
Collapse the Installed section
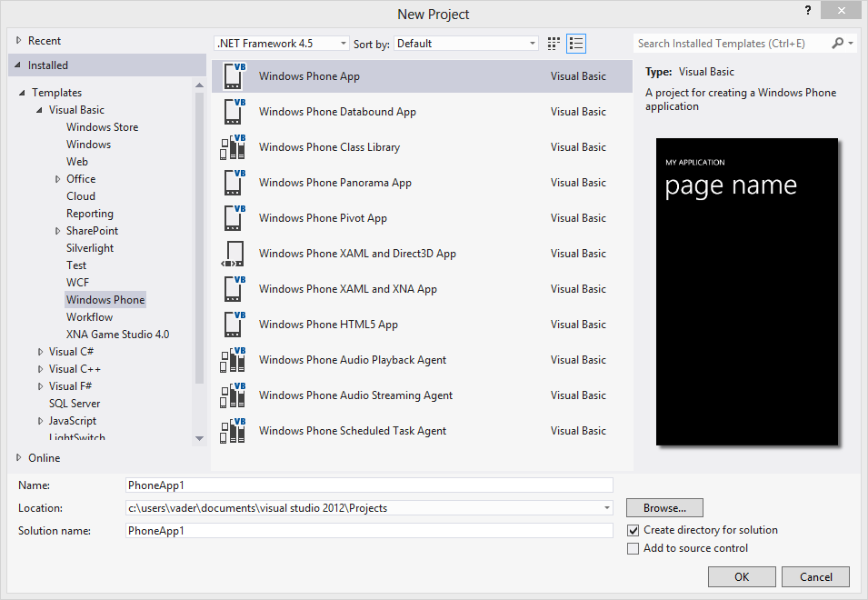17,65
